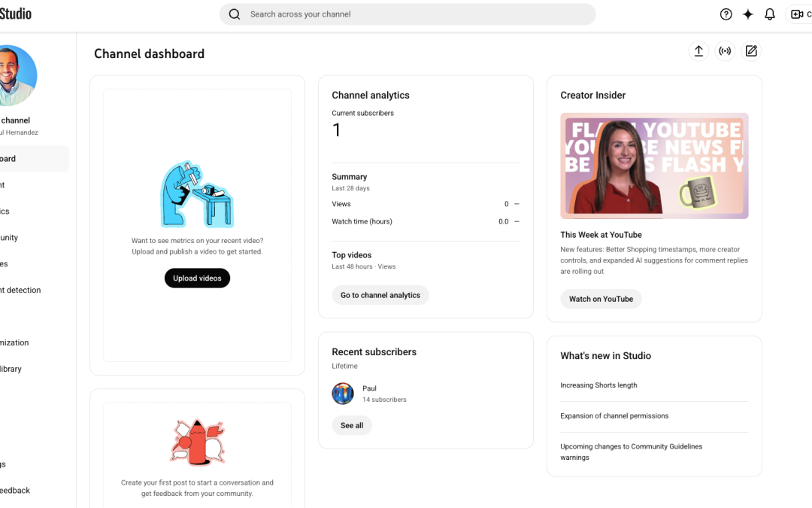Click the search magnifier icon
This screenshot has width=812, height=508.
(x=234, y=14)
